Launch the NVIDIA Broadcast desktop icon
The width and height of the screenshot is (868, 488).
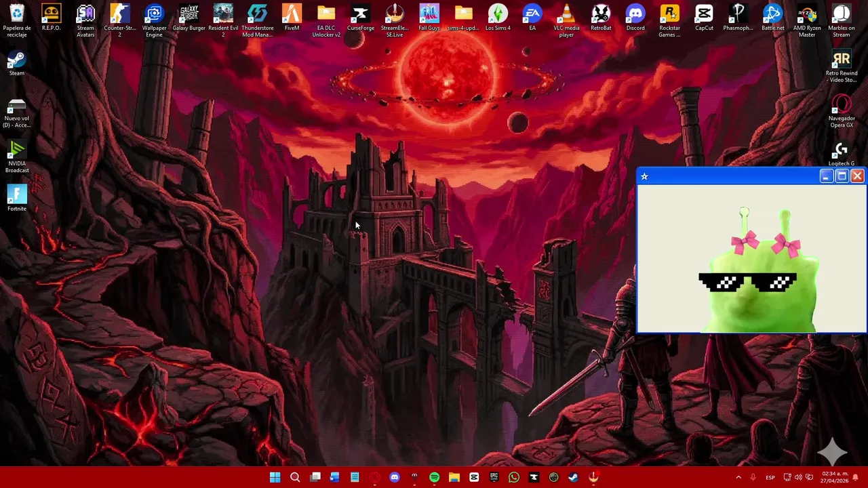point(17,156)
